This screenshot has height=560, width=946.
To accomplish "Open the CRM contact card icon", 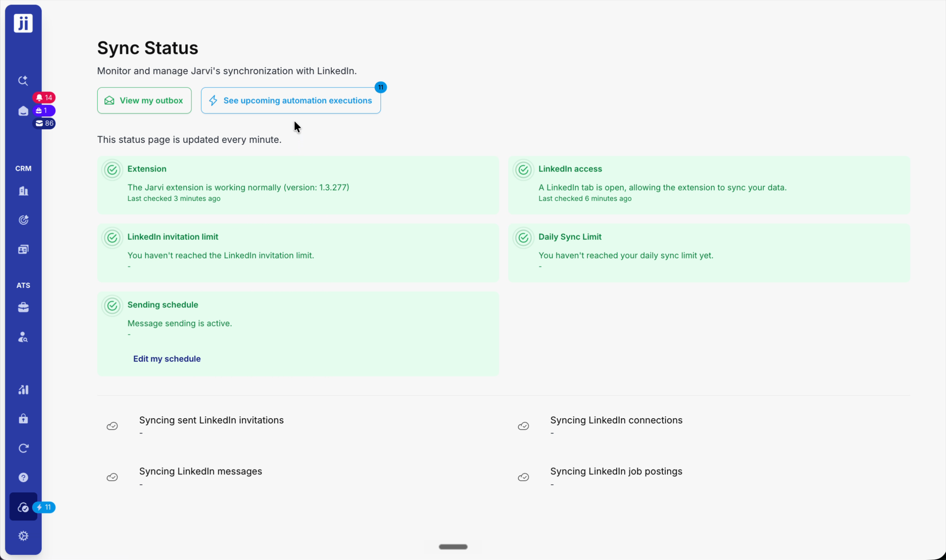I will click(x=23, y=249).
